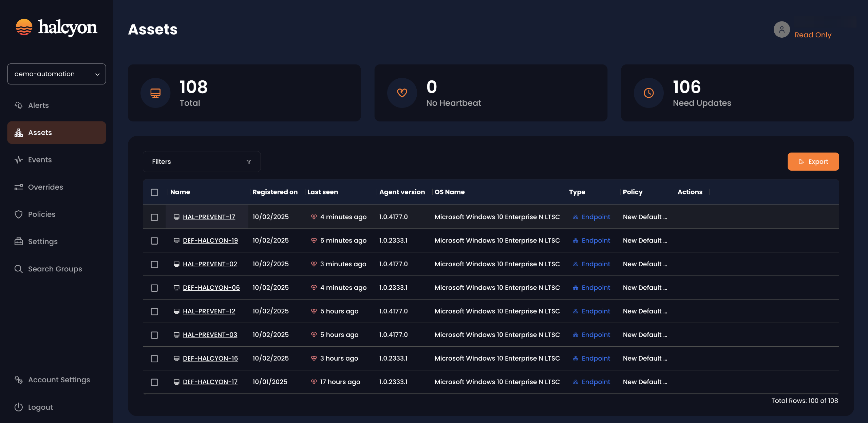Click the 106 Need Updates clock indicator

point(648,93)
